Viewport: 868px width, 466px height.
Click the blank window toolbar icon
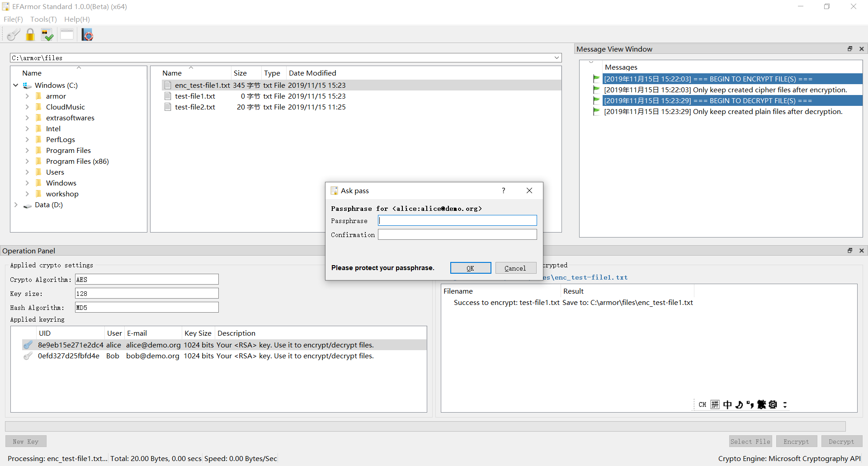pyautogui.click(x=67, y=34)
